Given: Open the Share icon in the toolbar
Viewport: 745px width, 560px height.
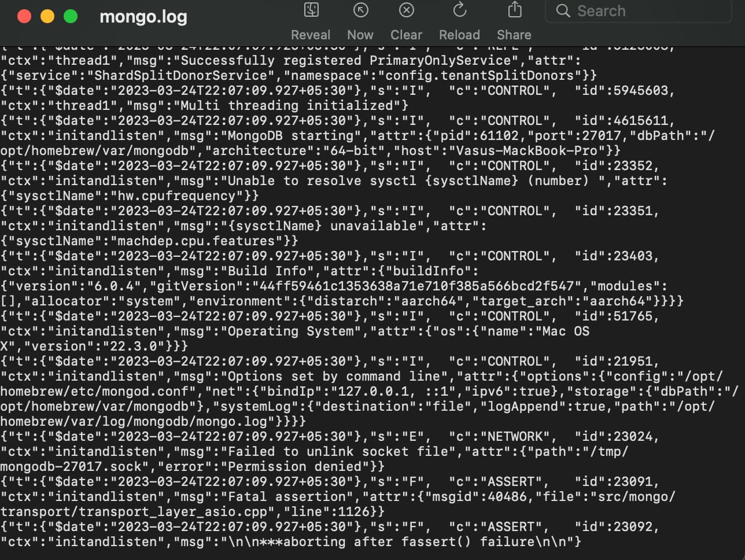Looking at the screenshot, I should click(514, 9).
